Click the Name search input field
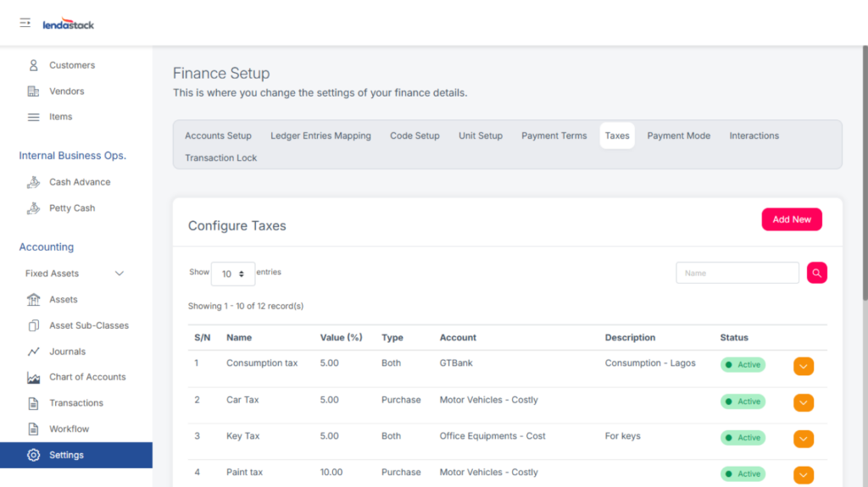This screenshot has height=487, width=868. click(x=737, y=273)
